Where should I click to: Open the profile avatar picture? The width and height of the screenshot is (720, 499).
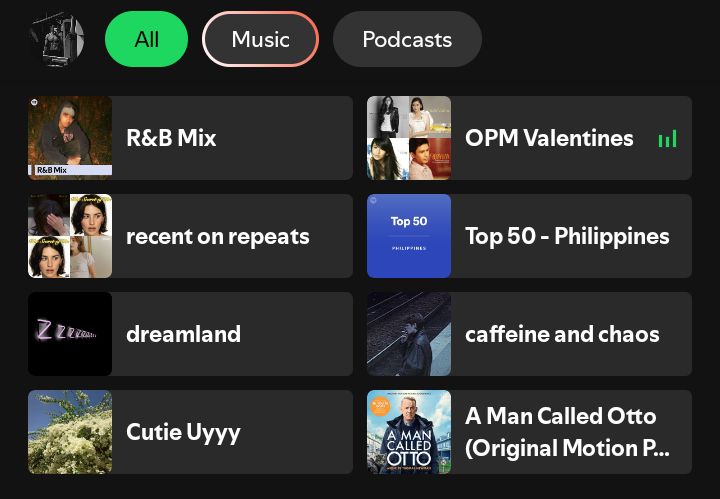pos(56,40)
